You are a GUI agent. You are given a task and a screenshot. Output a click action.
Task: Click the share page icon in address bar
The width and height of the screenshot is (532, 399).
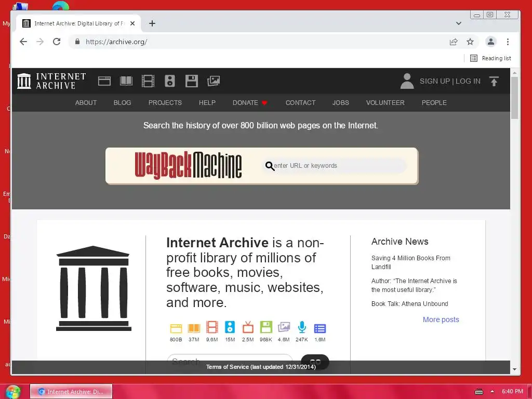(x=454, y=42)
